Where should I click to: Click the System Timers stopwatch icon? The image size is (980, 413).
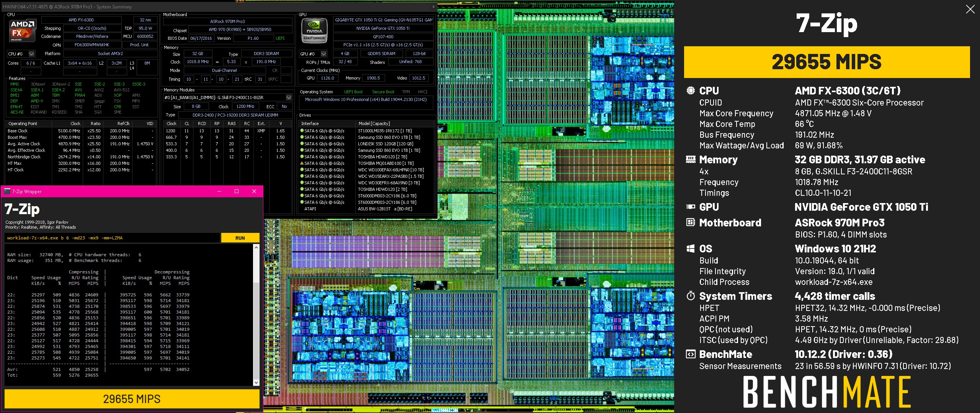click(x=691, y=296)
